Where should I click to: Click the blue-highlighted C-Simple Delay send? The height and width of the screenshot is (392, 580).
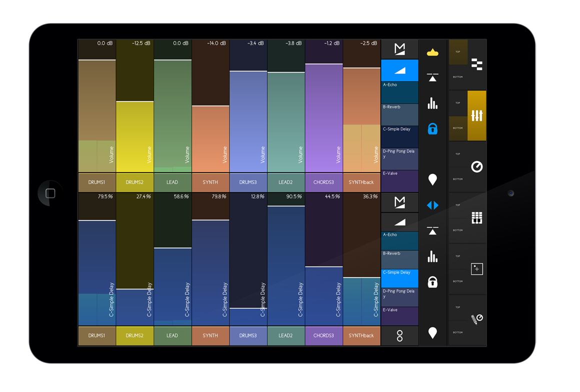pyautogui.click(x=399, y=278)
